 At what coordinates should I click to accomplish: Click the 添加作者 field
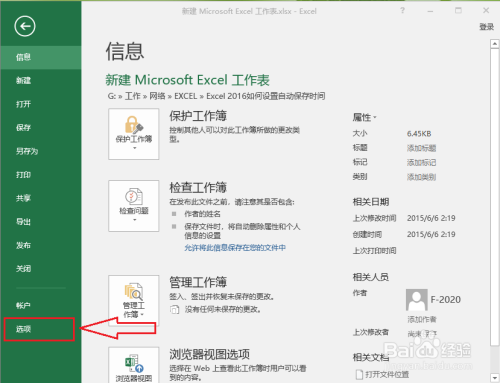(x=422, y=319)
